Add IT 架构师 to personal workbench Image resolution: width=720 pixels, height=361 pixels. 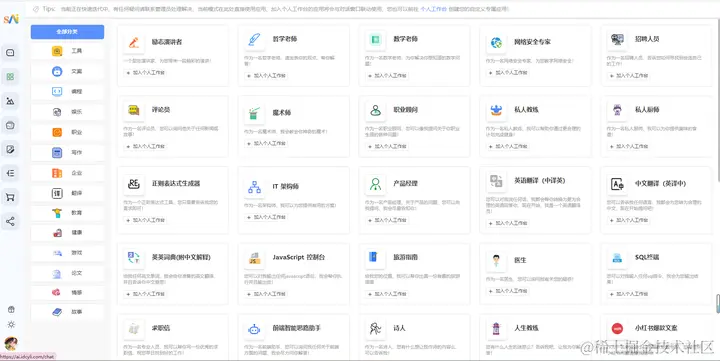pos(266,217)
